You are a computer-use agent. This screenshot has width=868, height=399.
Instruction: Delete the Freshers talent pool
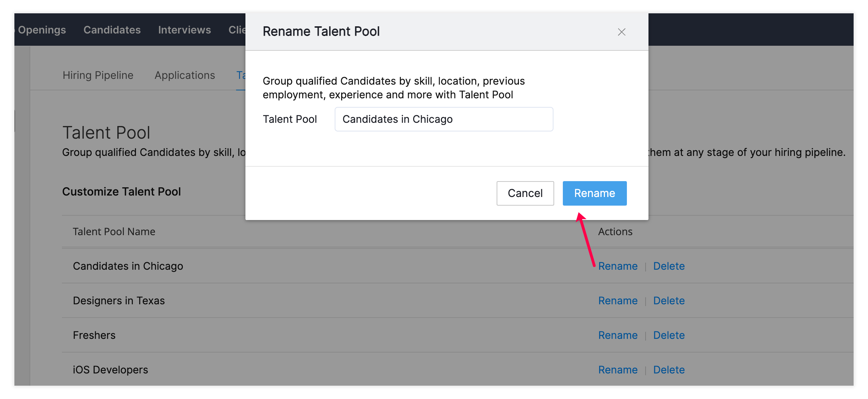coord(669,335)
